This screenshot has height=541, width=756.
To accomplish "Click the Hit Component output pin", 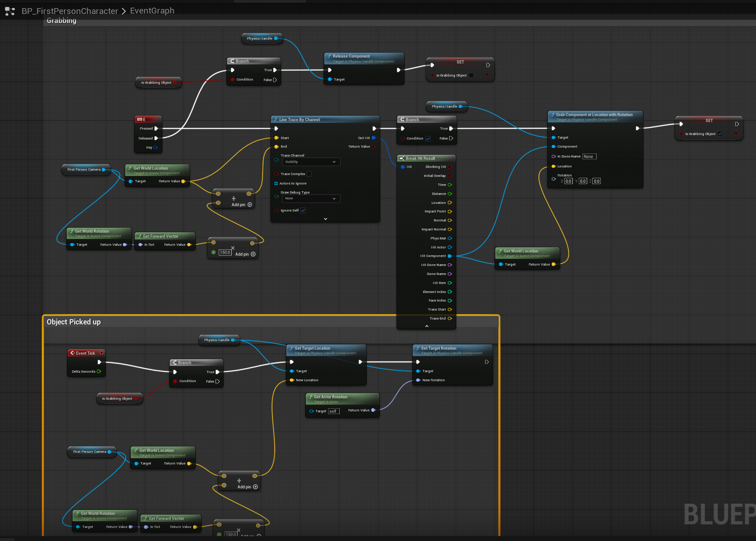I will (x=450, y=256).
